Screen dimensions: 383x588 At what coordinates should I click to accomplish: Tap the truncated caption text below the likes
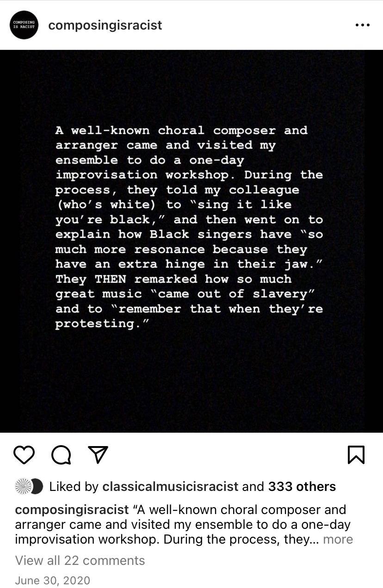coord(183,525)
